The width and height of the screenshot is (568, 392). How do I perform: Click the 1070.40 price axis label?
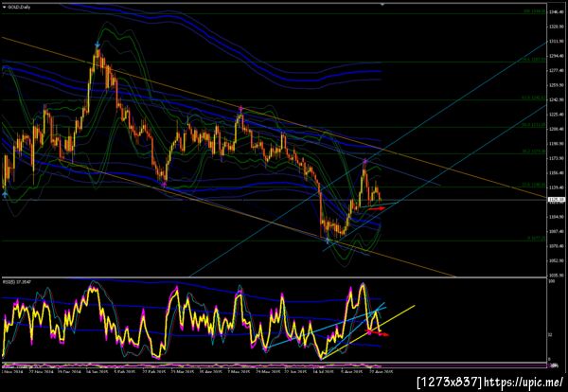coord(557,246)
